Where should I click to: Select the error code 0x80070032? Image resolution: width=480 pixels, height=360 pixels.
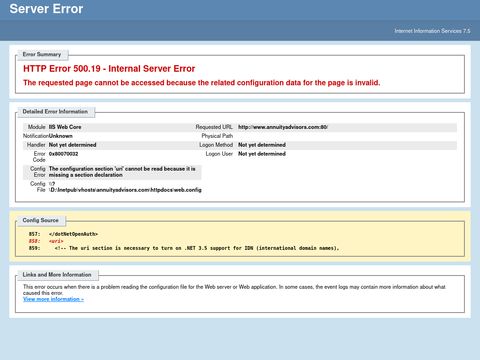[x=63, y=154]
